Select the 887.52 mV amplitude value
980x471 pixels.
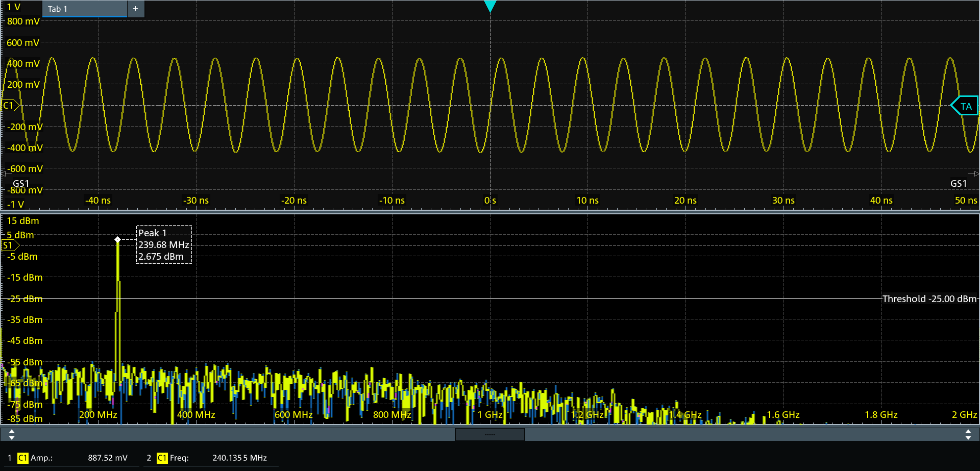coord(108,458)
